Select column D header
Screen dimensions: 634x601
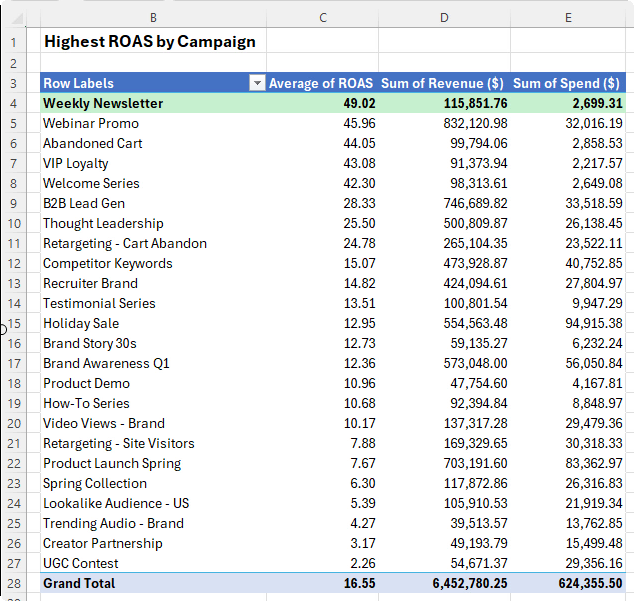click(444, 17)
